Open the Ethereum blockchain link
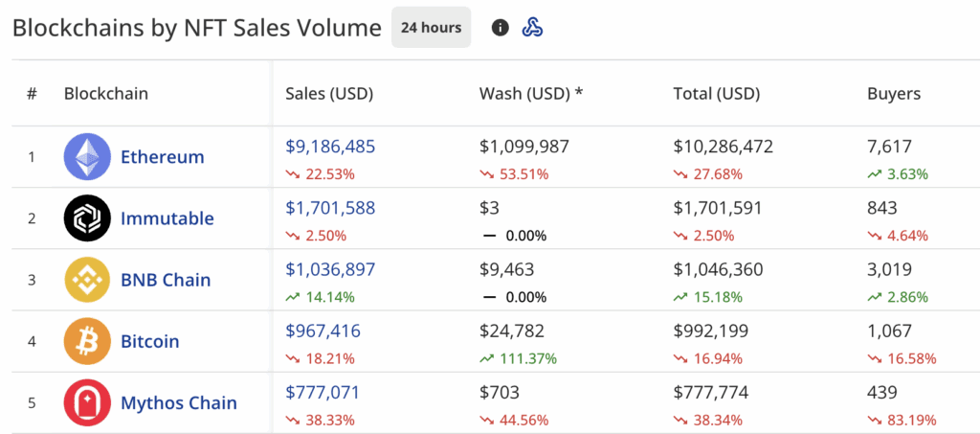Screen dimensions: 980x434 [163, 156]
